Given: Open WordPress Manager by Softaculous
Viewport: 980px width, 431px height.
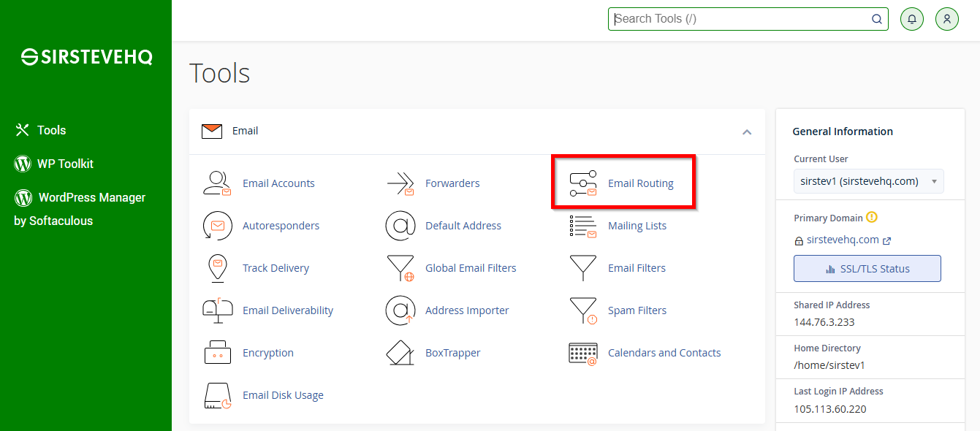Looking at the screenshot, I should [x=80, y=209].
